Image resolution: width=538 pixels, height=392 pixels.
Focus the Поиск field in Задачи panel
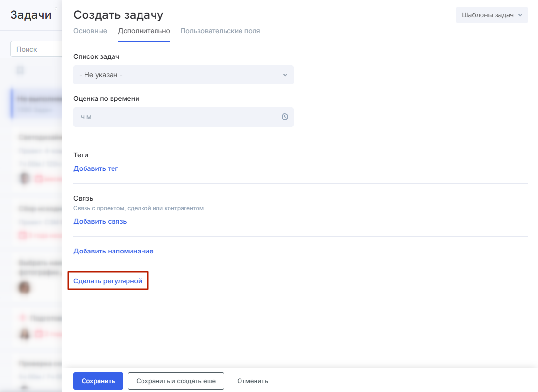tap(36, 49)
